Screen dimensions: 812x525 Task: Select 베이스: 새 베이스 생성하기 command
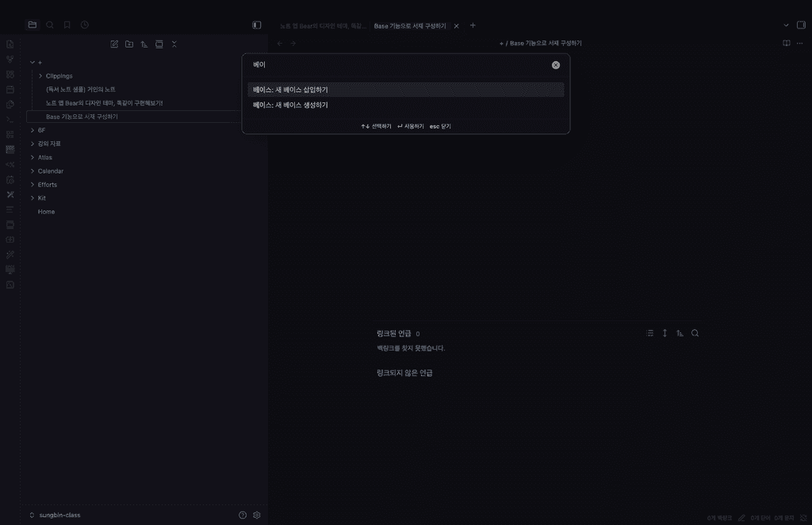[405, 105]
